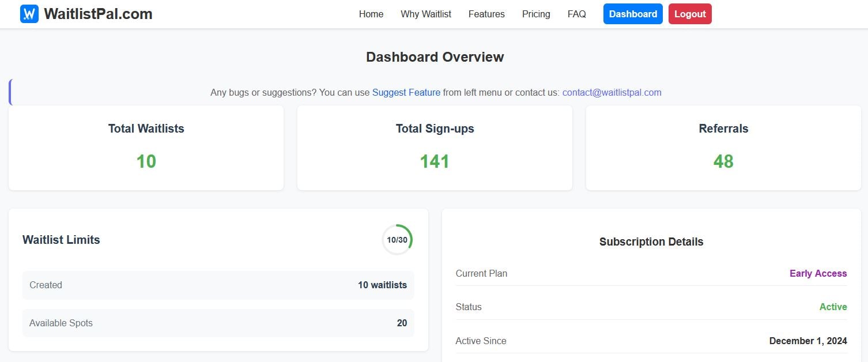
Task: Click the contact@waitlistpal.com email link
Action: 612,92
